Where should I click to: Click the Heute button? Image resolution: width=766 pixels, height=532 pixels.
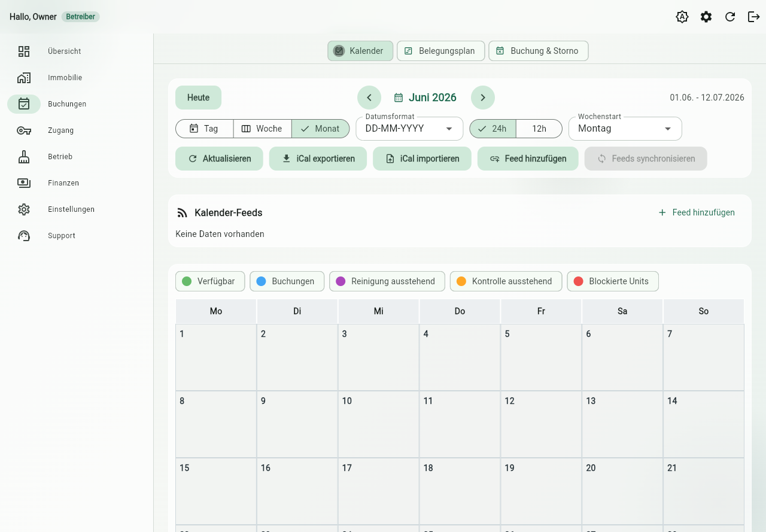(x=198, y=98)
